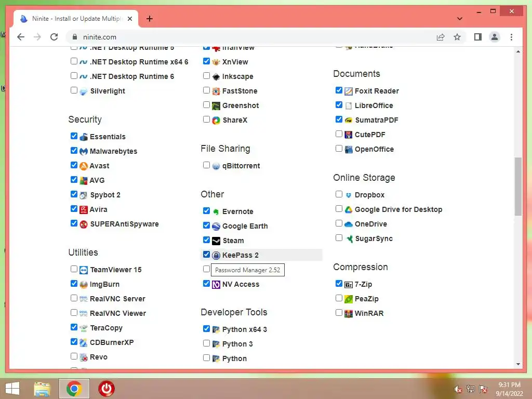Click the OpenOffice label
The image size is (532, 399).
coord(374,149)
